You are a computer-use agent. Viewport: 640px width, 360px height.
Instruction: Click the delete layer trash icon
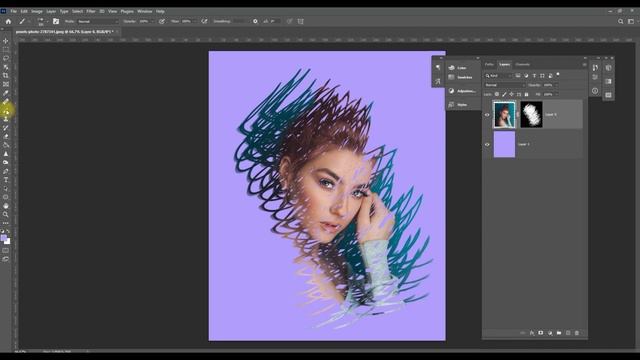point(577,333)
